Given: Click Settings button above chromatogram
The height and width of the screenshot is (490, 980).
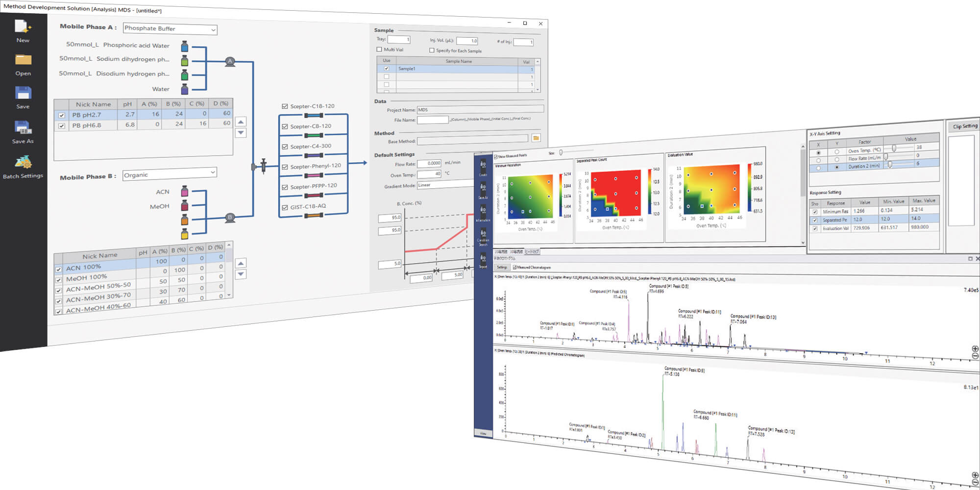Looking at the screenshot, I should 502,267.
